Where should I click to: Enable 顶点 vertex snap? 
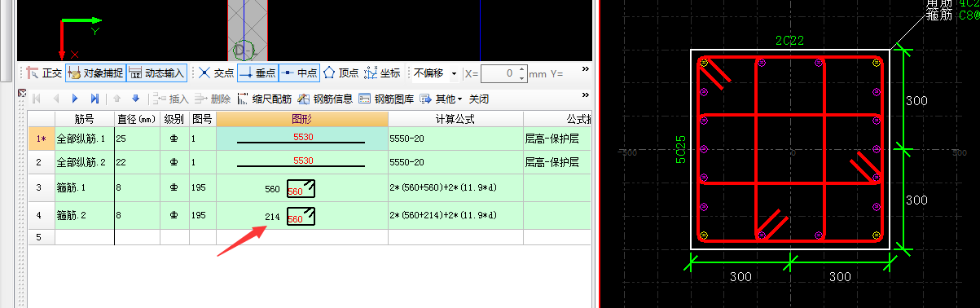[341, 73]
